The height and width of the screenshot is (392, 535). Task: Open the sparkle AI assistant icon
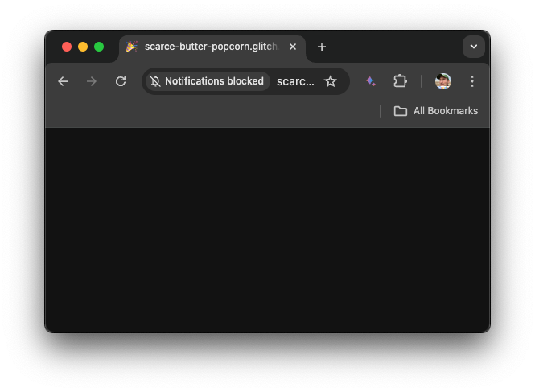pyautogui.click(x=371, y=81)
